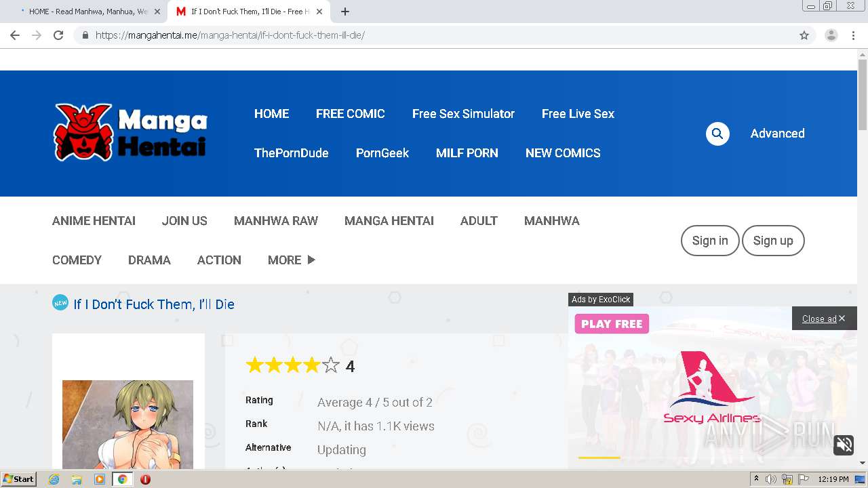Unmute the ad with the speaker icon
Viewport: 868px width, 488px height.
pyautogui.click(x=844, y=445)
